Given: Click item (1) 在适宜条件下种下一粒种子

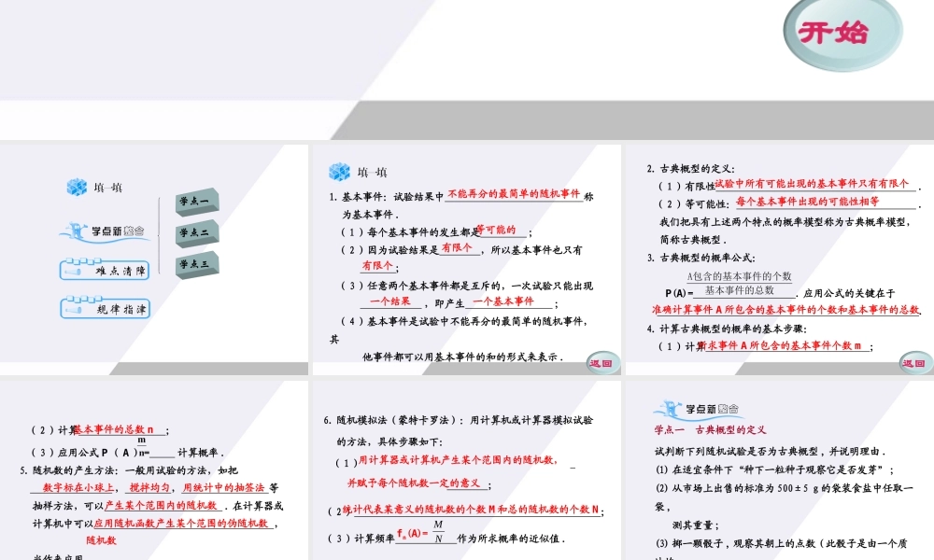Looking at the screenshot, I should 774,469.
